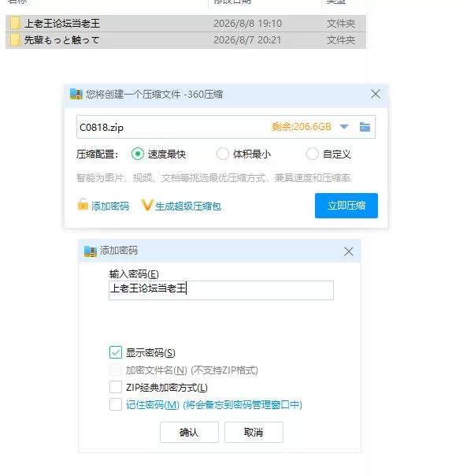Click the 360压缩 icon in 添加密码 title bar
463x476 pixels.
[x=90, y=251]
